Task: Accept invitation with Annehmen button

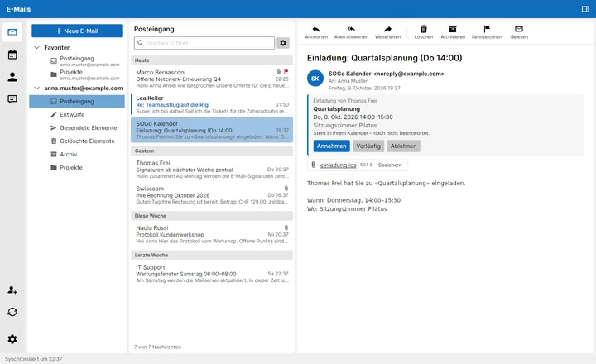Action: [331, 146]
